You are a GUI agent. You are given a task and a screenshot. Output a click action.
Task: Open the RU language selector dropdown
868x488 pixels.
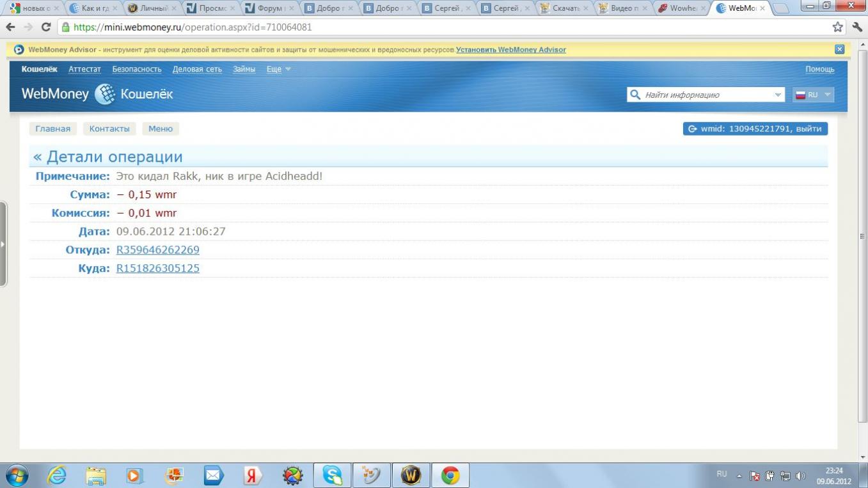813,95
